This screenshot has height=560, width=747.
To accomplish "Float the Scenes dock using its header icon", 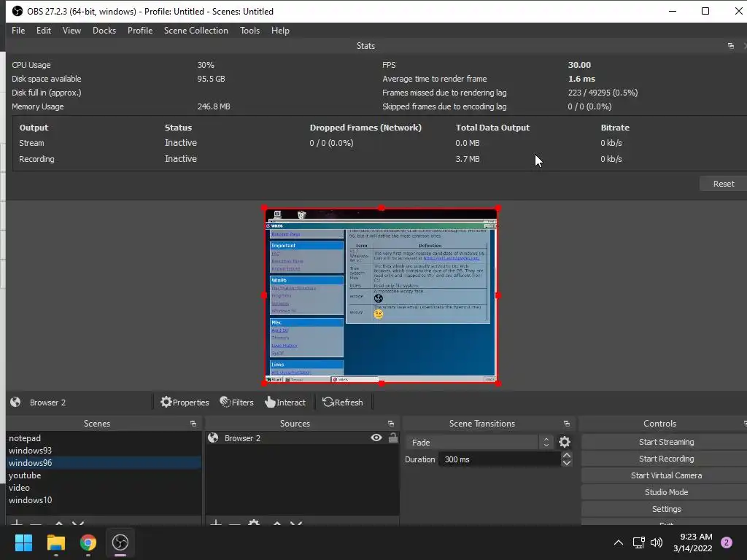I will tap(193, 424).
